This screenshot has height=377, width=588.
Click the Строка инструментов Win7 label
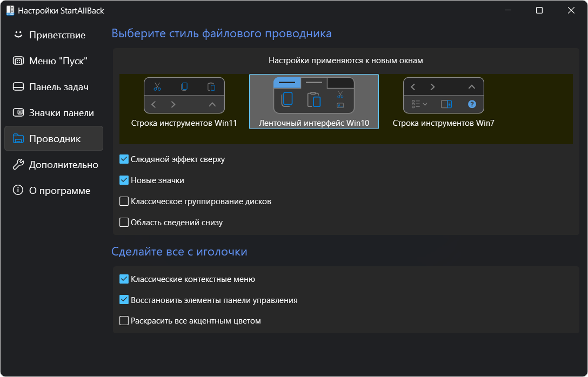click(444, 123)
